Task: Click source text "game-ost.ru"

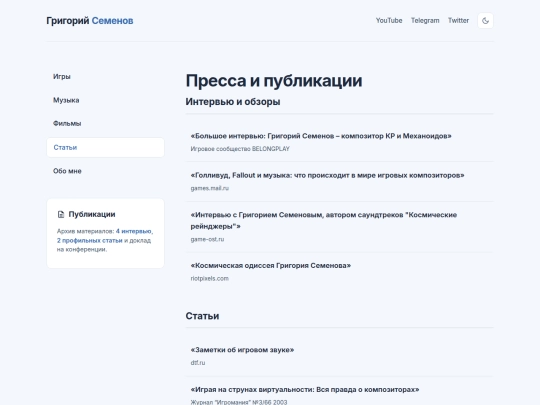Action: click(207, 239)
